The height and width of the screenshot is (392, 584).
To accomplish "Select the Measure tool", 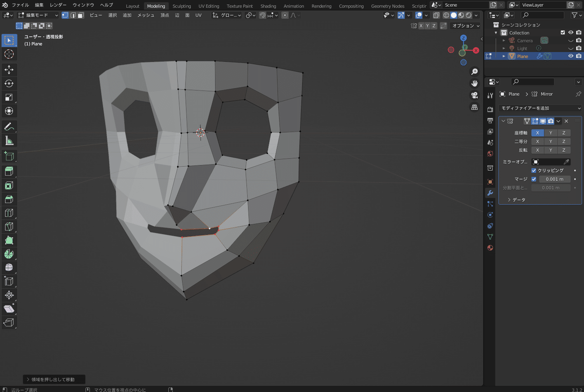I will [x=9, y=141].
